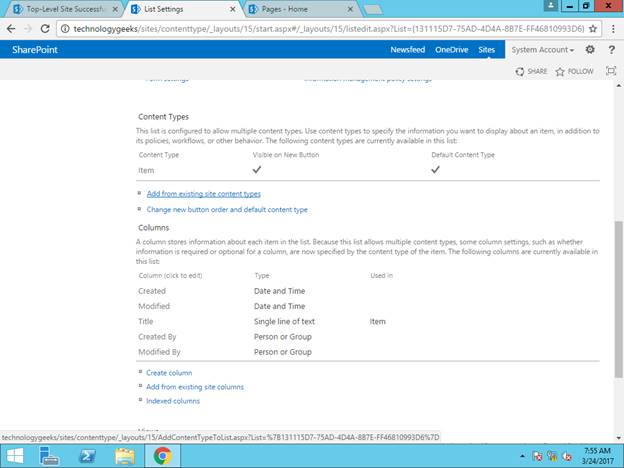The image size is (624, 468).
Task: Close the Pages - Home tab
Action: (x=350, y=9)
